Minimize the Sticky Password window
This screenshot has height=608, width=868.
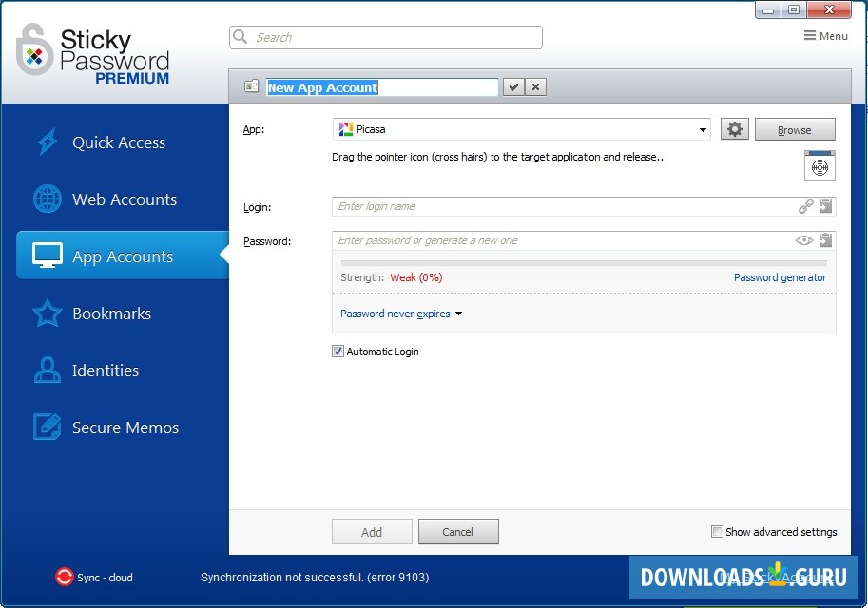click(768, 9)
